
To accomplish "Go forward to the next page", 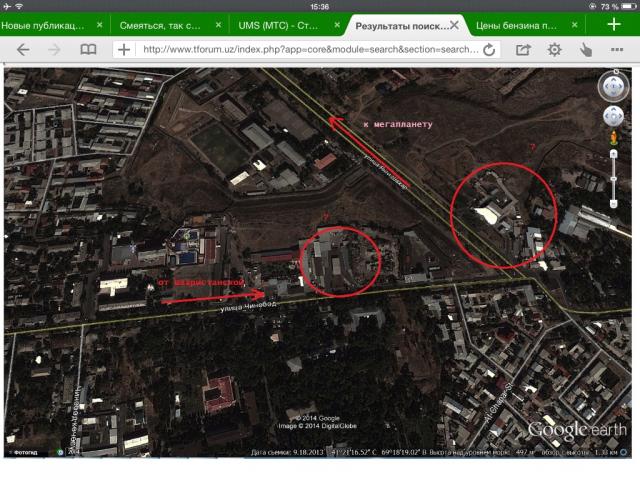I will [x=55, y=49].
